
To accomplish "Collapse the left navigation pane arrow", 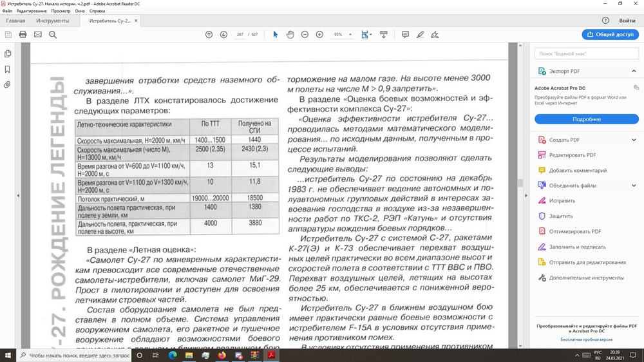I will pyautogui.click(x=18, y=196).
